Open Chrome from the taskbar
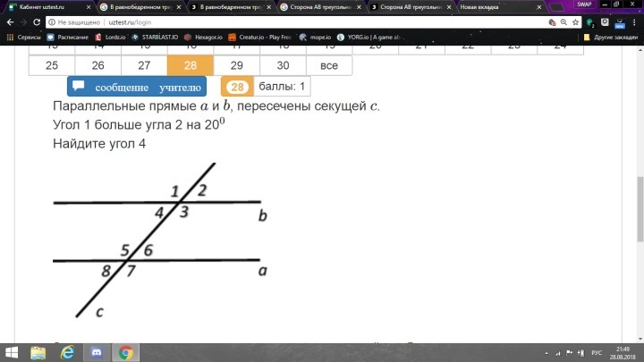Image resolution: width=644 pixels, height=362 pixels. (126, 352)
